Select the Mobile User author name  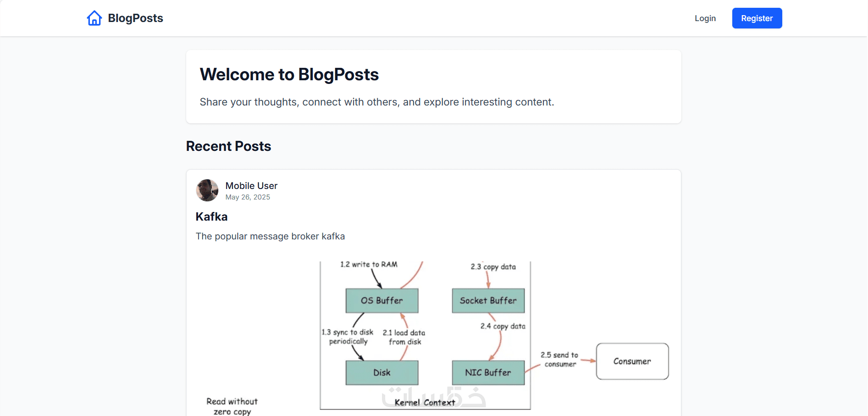[x=251, y=186]
